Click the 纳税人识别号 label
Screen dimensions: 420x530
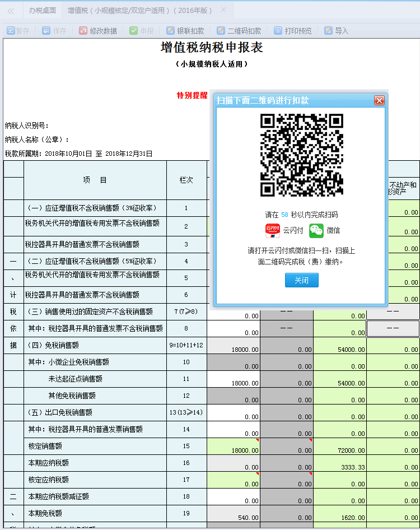click(x=27, y=125)
